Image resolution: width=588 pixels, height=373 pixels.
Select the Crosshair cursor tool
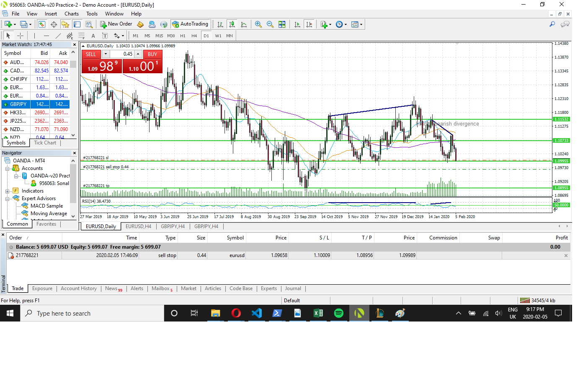[20, 36]
